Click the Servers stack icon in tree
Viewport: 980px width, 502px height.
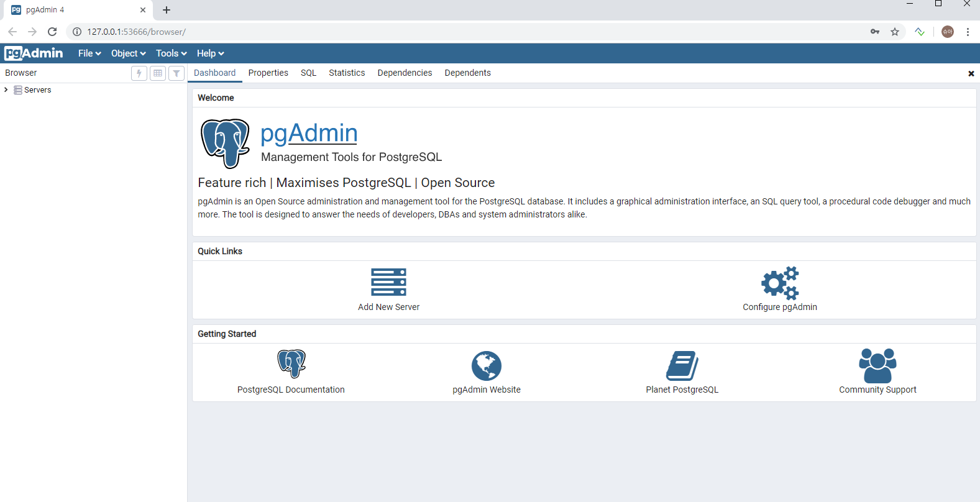pos(18,90)
